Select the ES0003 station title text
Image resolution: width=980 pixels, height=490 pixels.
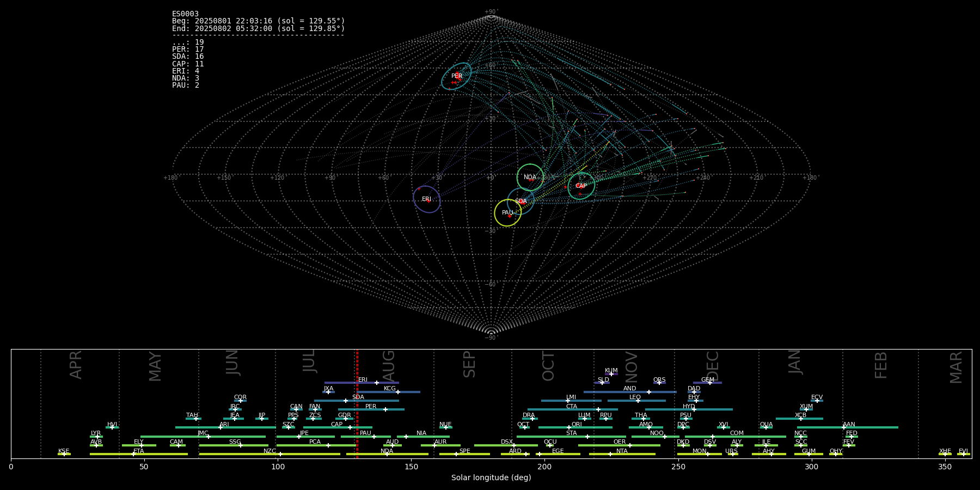185,14
